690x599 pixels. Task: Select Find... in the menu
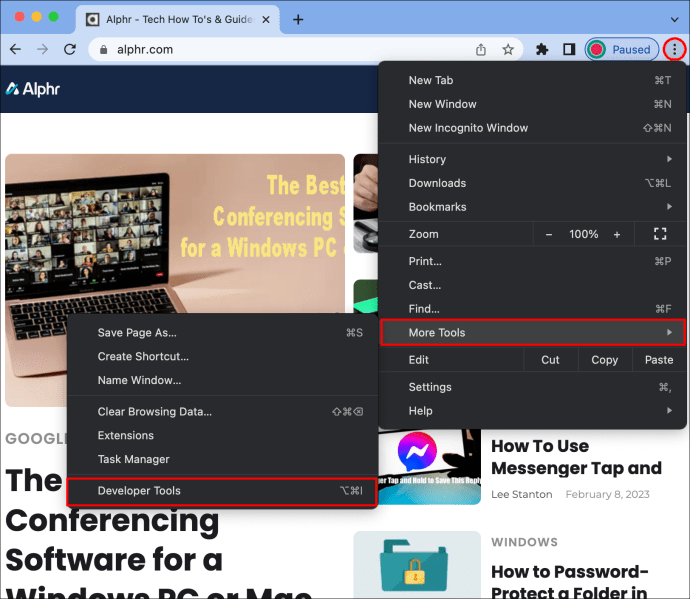(x=532, y=309)
